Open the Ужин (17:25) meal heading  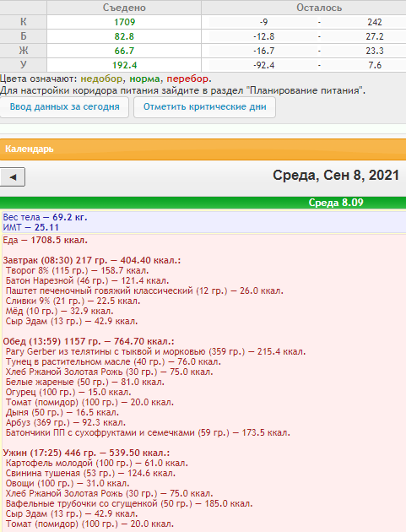click(x=86, y=453)
